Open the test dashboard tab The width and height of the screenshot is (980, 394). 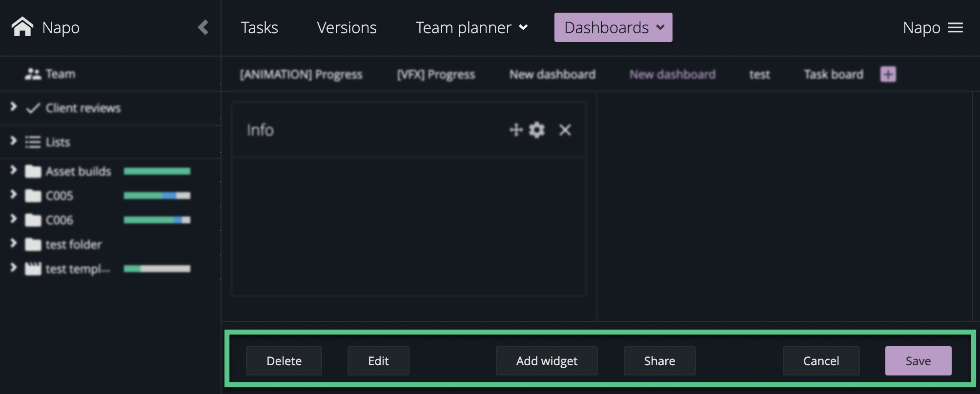click(759, 75)
